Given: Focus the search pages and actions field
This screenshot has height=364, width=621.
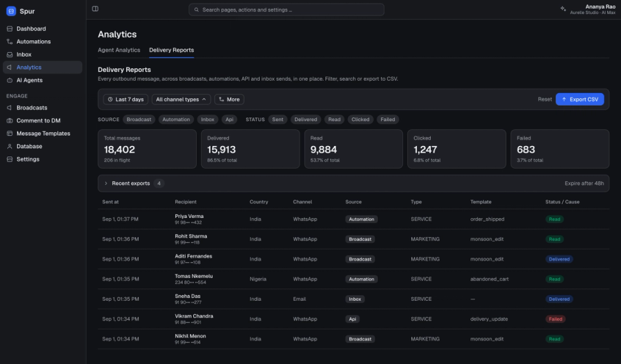Looking at the screenshot, I should pyautogui.click(x=286, y=10).
